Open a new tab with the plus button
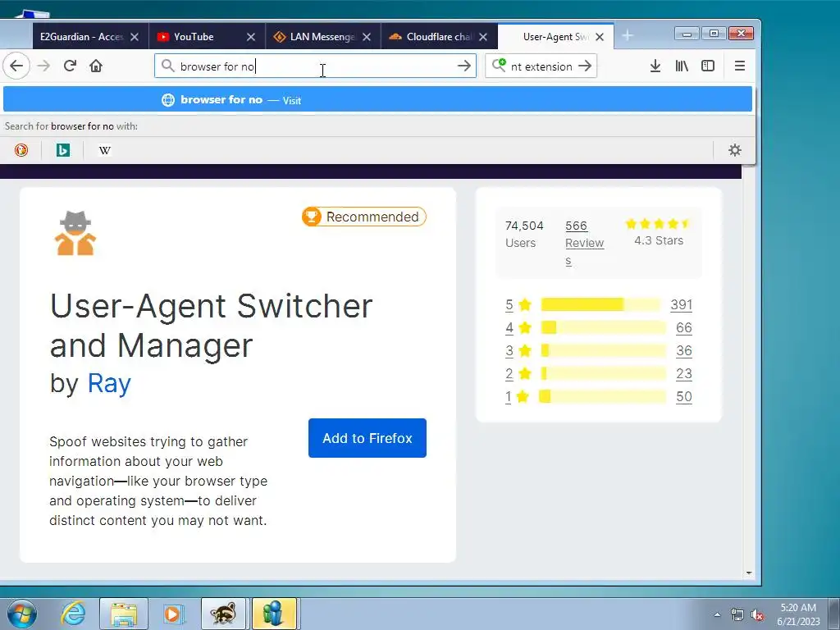 pyautogui.click(x=628, y=36)
